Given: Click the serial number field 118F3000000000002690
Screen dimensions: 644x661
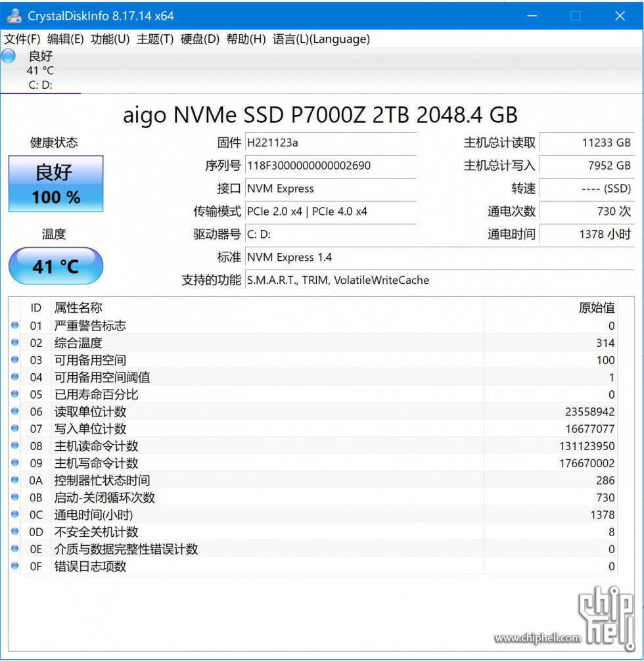Looking at the screenshot, I should 331,166.
